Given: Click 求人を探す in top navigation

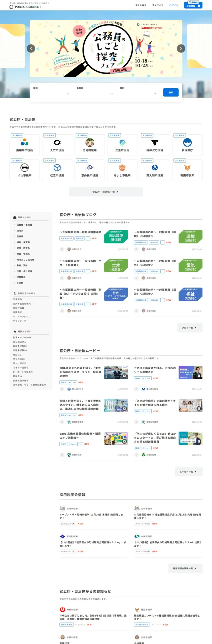Looking at the screenshot, I should 141,5.
